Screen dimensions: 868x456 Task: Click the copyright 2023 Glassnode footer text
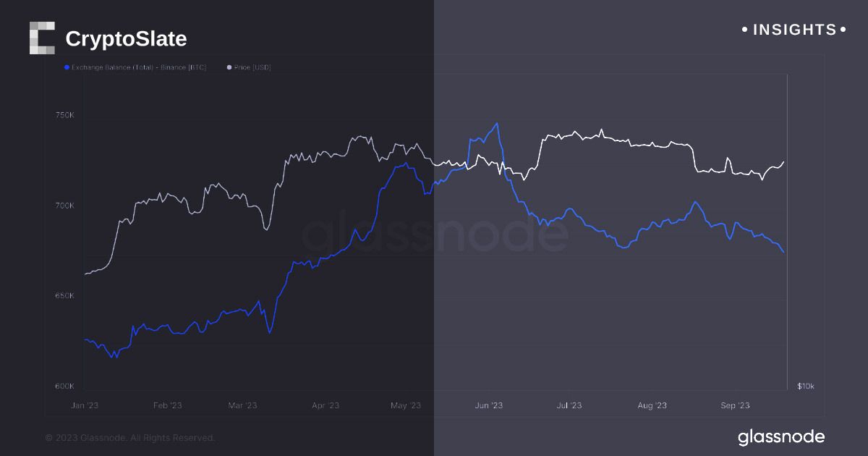(x=130, y=438)
